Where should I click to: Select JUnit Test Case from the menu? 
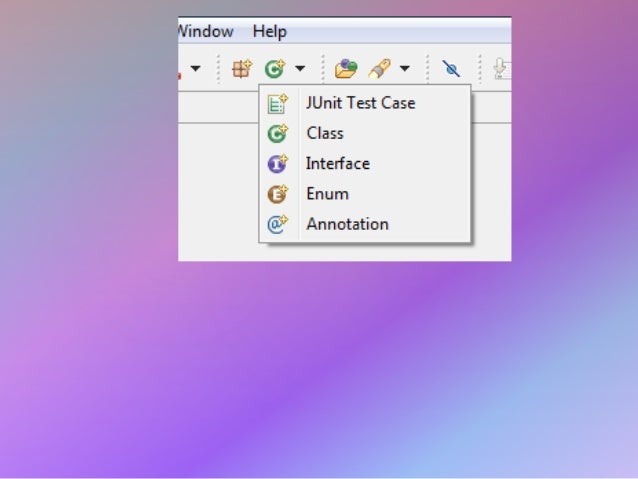[x=365, y=103]
